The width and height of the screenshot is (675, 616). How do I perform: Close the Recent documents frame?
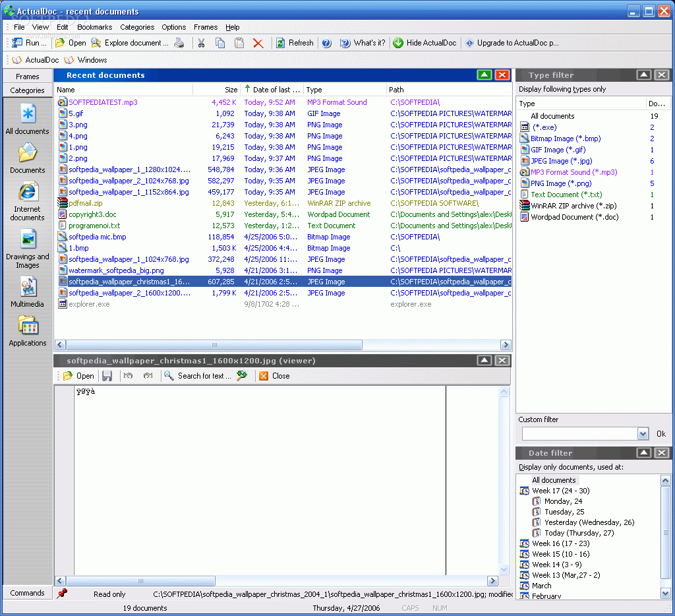(502, 75)
